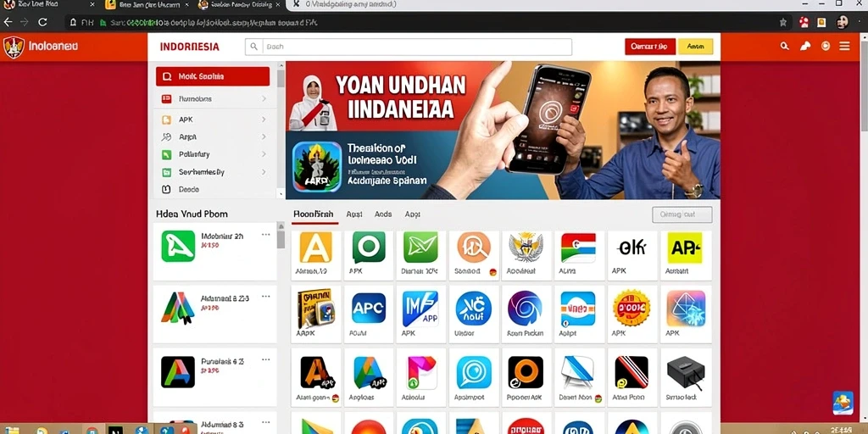Select the orange magnifier circle app icon

(x=474, y=247)
